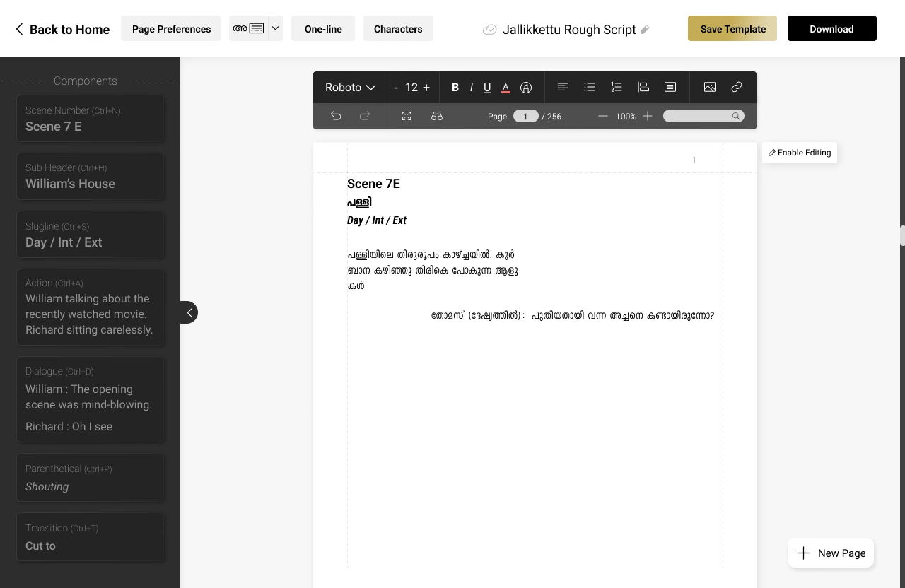Open the Malayalam language selector dropdown
Screen dimensions: 905x588
(x=275, y=28)
